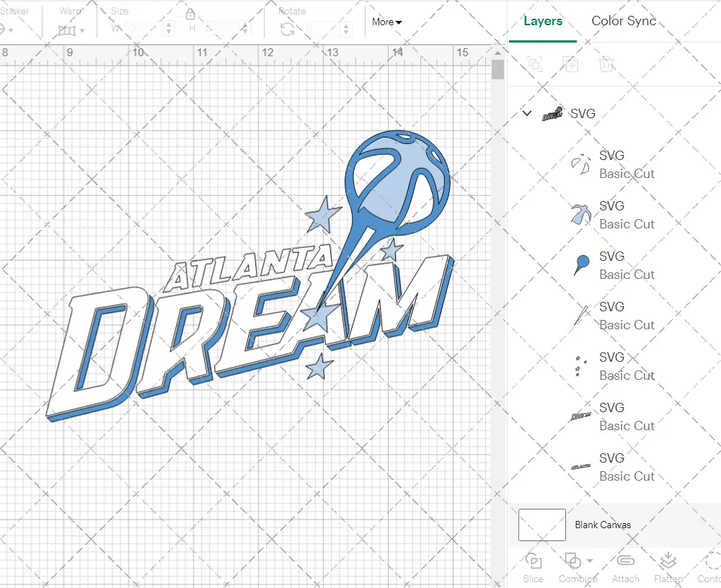Click the Blank Canvas swatch
Image resolution: width=721 pixels, height=588 pixels.
541,525
